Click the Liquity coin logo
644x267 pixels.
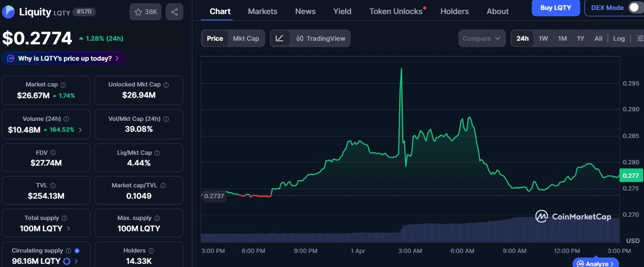click(9, 12)
